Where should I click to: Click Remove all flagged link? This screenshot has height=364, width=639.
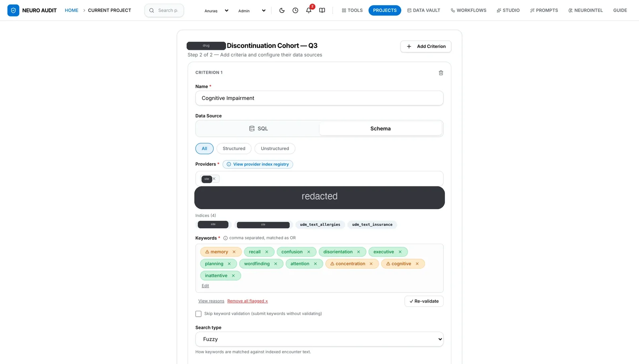(248, 301)
